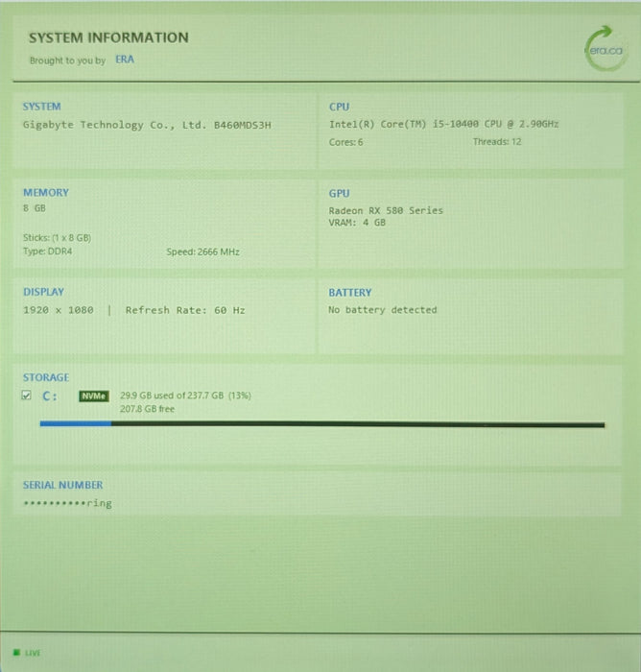Select the 'No battery detected' text
The image size is (641, 672).
(383, 310)
